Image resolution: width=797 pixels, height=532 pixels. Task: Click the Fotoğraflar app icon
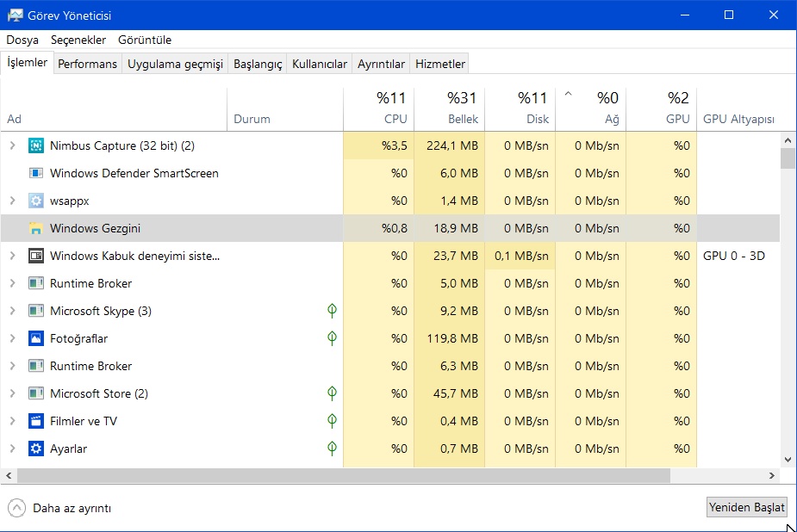pos(35,338)
